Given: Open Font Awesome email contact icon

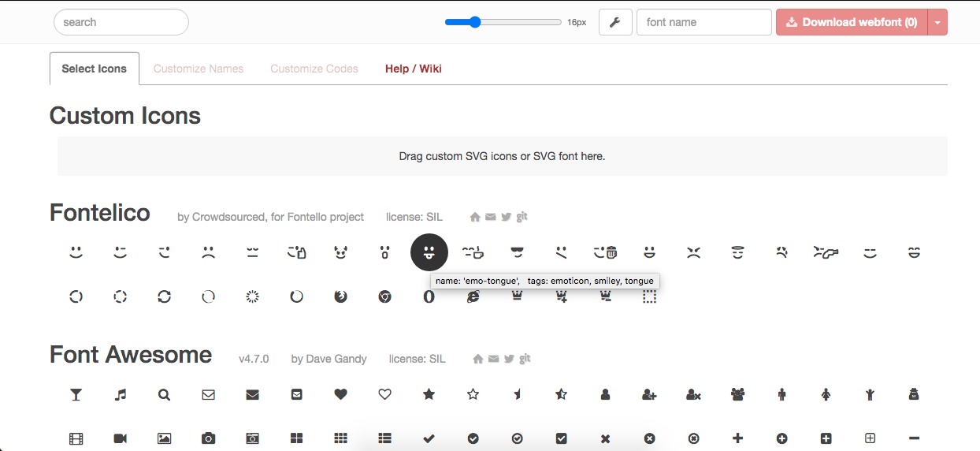Looking at the screenshot, I should (x=494, y=359).
